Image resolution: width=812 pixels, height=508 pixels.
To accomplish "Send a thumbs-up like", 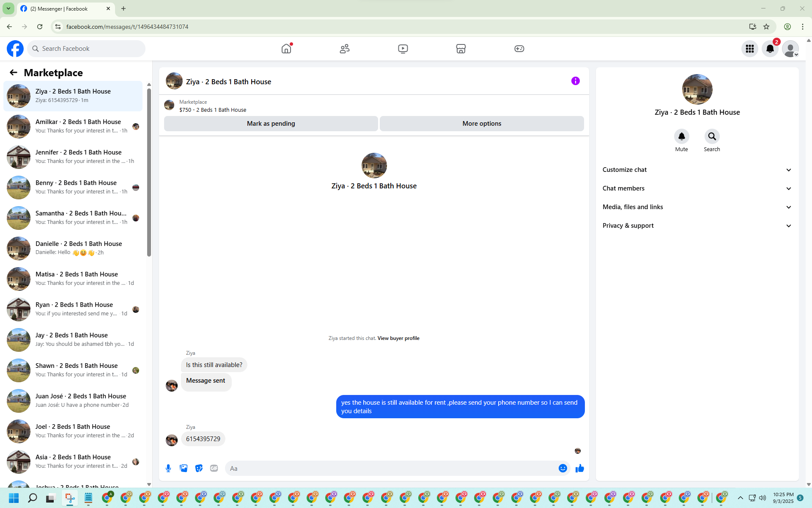I will [x=580, y=468].
